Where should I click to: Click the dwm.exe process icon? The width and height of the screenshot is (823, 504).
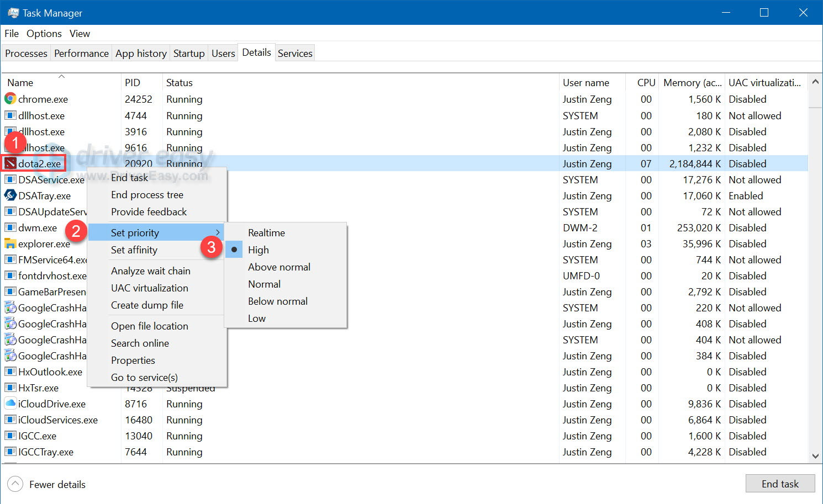point(10,227)
